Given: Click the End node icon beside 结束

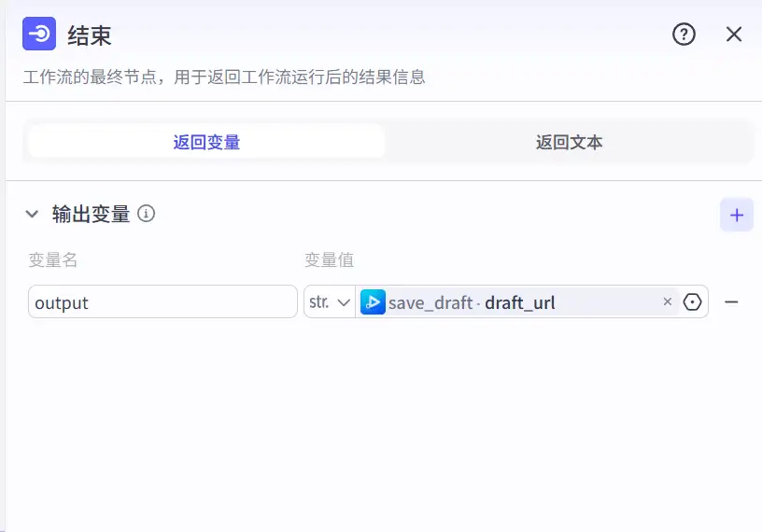Looking at the screenshot, I should tap(39, 34).
